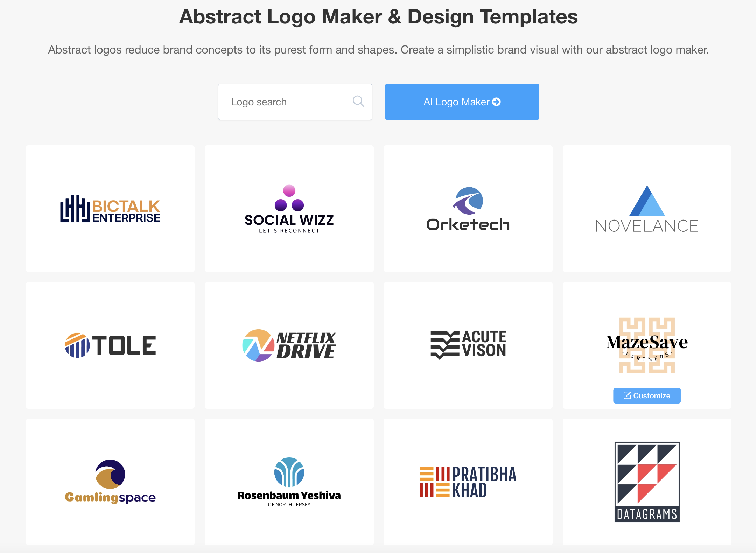Click the Orketech blue swoosh icon
Image resolution: width=756 pixels, height=553 pixels.
click(468, 201)
